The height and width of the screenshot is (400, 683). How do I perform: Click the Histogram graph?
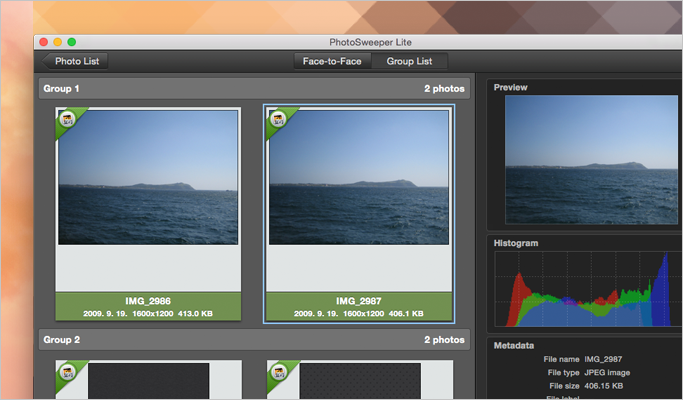coord(588,289)
